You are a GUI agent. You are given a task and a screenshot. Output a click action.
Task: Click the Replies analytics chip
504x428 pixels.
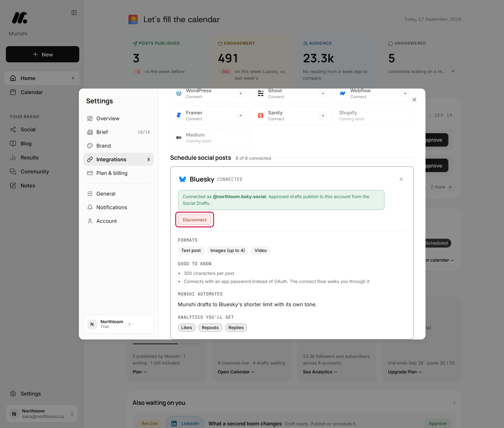pyautogui.click(x=236, y=328)
